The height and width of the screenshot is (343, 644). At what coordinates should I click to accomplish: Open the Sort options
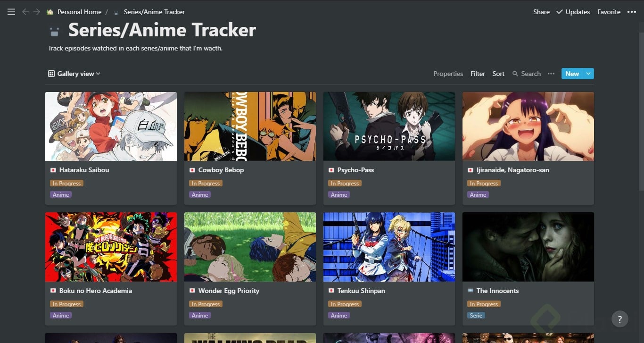tap(498, 74)
